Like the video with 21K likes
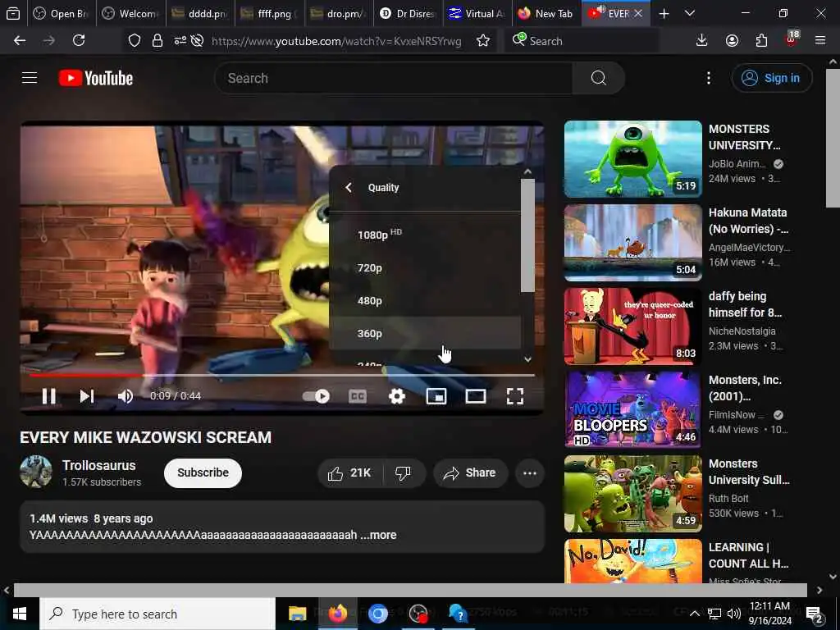The height and width of the screenshot is (630, 840). pos(350,473)
